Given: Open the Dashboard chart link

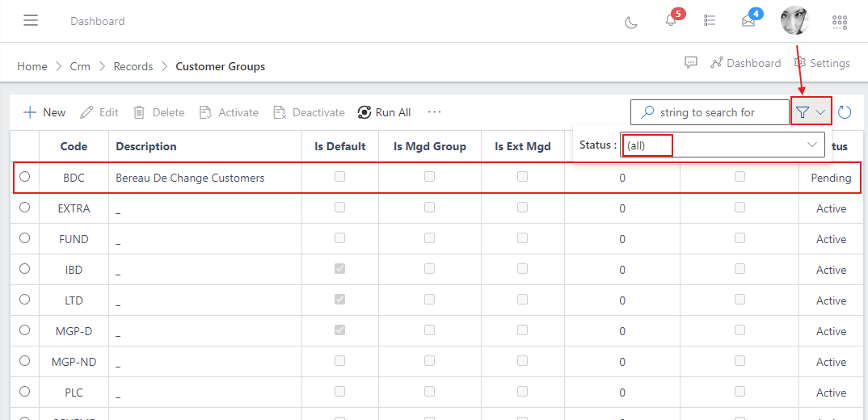Looking at the screenshot, I should click(746, 63).
